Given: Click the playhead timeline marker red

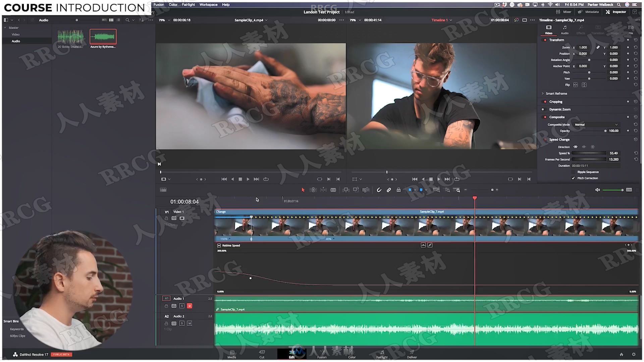Looking at the screenshot, I should click(x=475, y=198).
